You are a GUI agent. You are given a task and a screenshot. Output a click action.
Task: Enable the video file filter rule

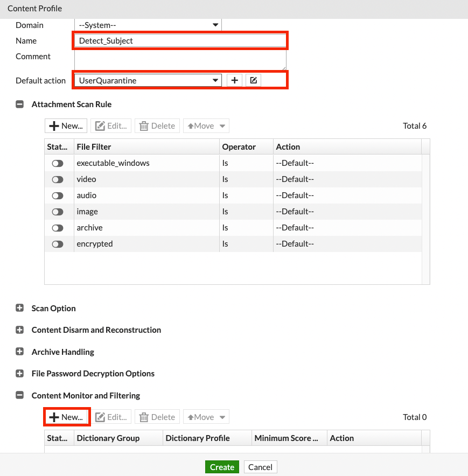pyautogui.click(x=58, y=179)
